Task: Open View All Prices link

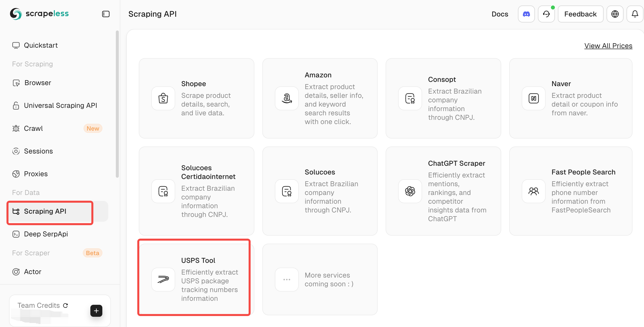Action: (608, 46)
